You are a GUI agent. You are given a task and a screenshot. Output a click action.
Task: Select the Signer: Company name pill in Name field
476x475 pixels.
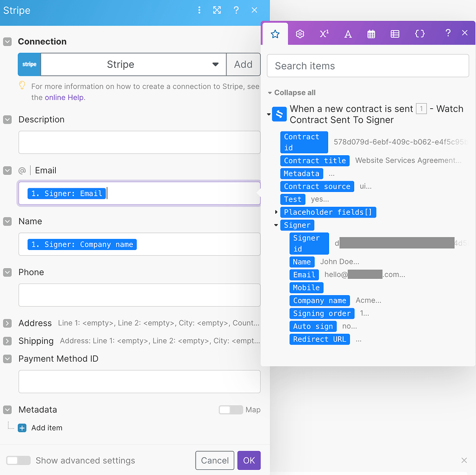pos(82,244)
